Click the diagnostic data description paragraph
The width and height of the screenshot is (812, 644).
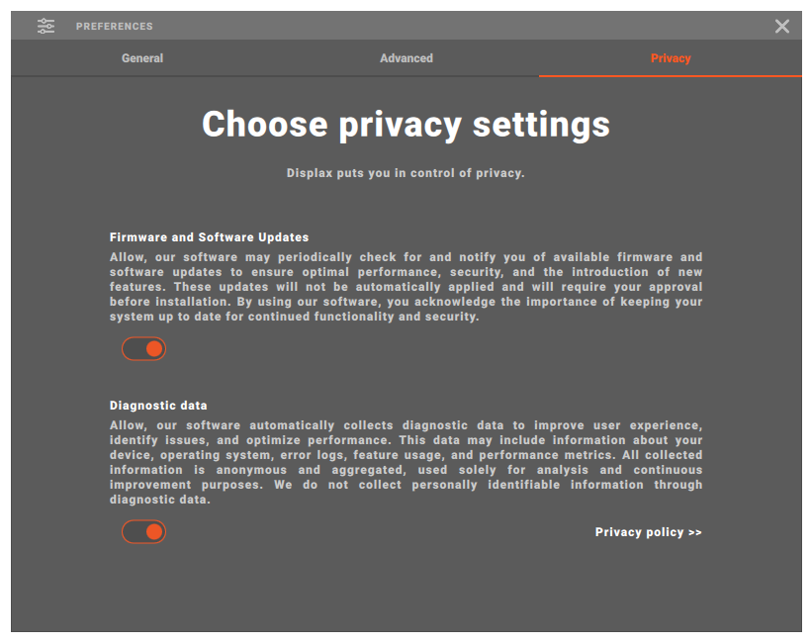[406, 462]
